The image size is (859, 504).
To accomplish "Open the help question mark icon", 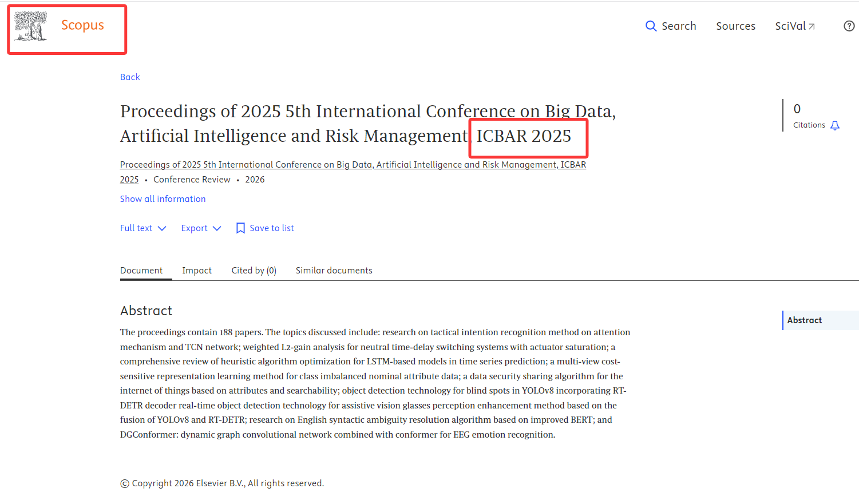I will 849,26.
